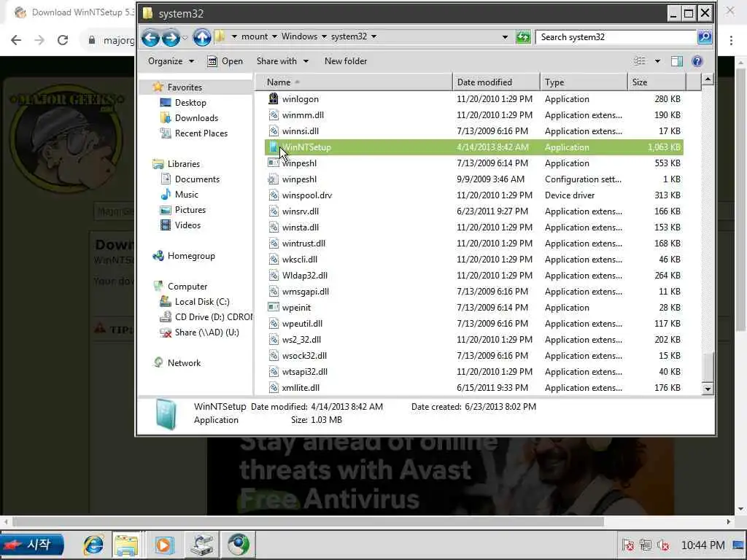
Task: Open Windows Explorer taskbar icon
Action: pos(125,545)
